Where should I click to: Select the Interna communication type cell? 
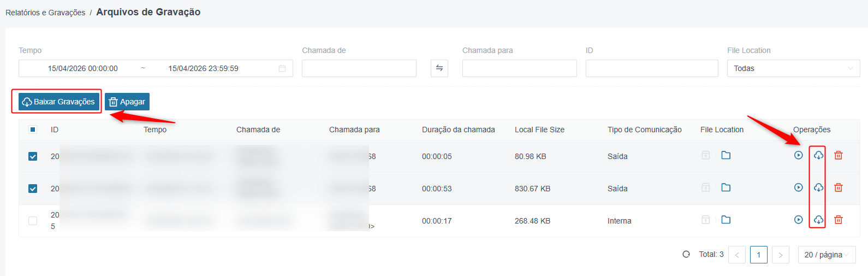pyautogui.click(x=620, y=221)
